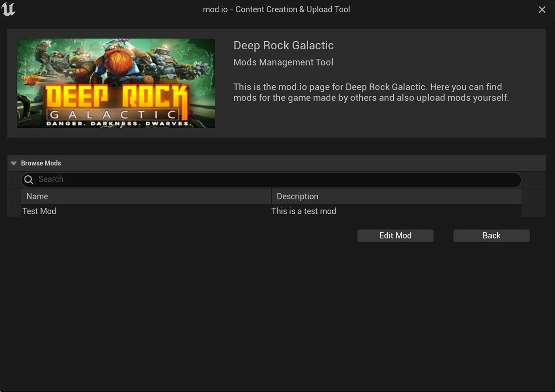555x392 pixels.
Task: Open the Edit Mod button
Action: 395,235
